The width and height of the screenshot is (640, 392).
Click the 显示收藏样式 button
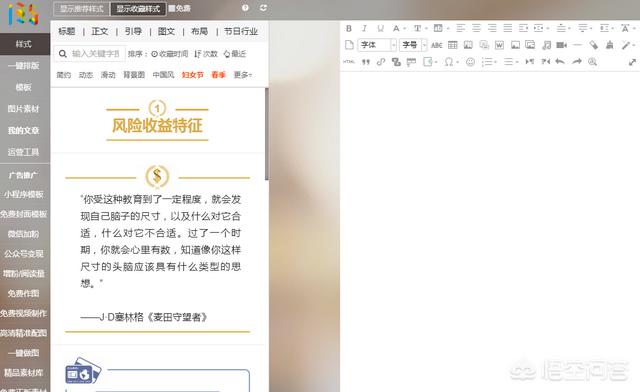click(x=138, y=9)
